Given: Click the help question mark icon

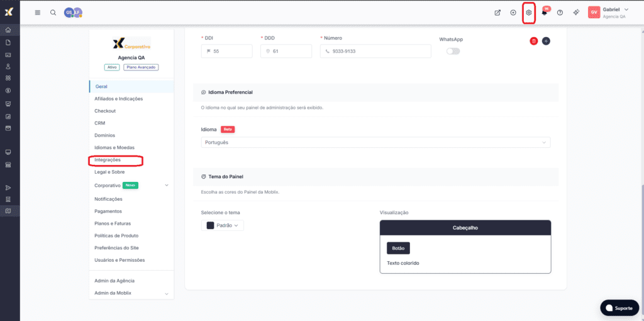Looking at the screenshot, I should click(x=560, y=13).
